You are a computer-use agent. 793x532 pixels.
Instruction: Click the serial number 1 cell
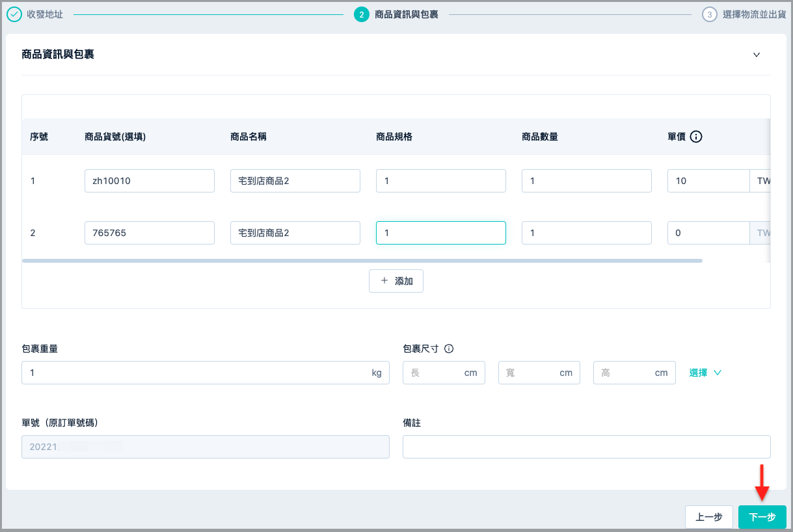33,181
